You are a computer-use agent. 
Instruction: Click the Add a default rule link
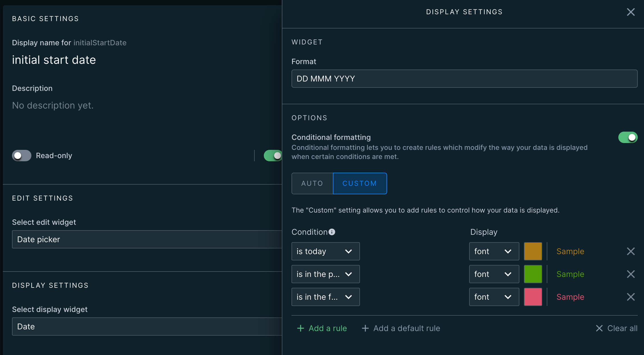click(x=406, y=328)
